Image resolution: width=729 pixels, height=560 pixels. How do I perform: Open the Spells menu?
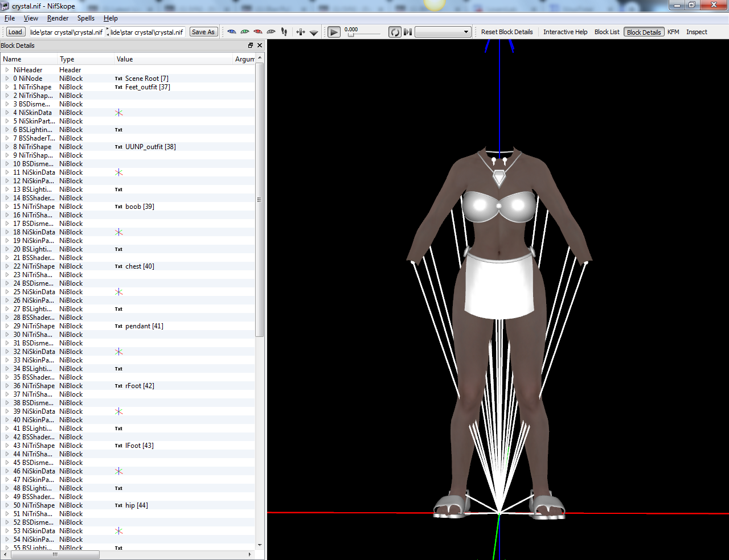click(x=86, y=18)
